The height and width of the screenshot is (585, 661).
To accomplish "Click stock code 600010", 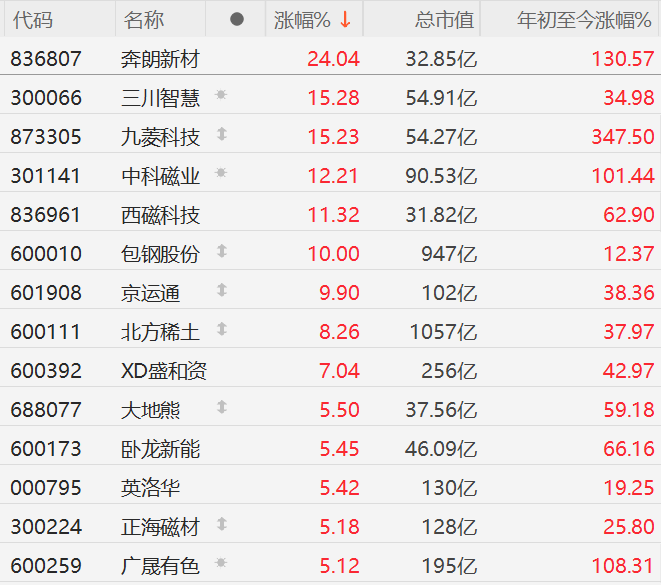I will click(x=46, y=254).
